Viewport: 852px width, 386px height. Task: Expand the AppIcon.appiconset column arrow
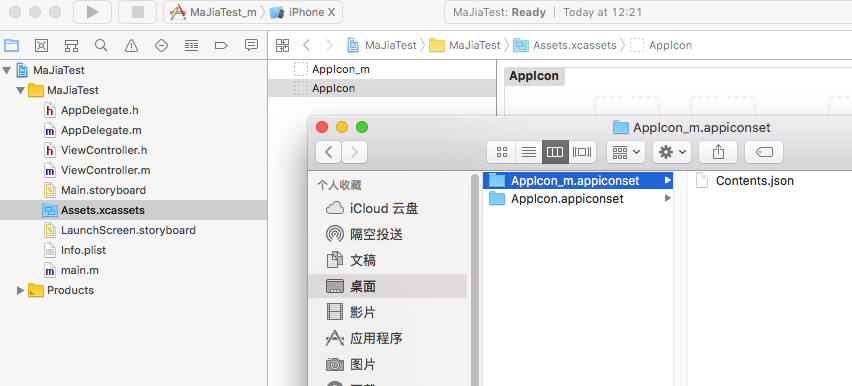click(667, 199)
